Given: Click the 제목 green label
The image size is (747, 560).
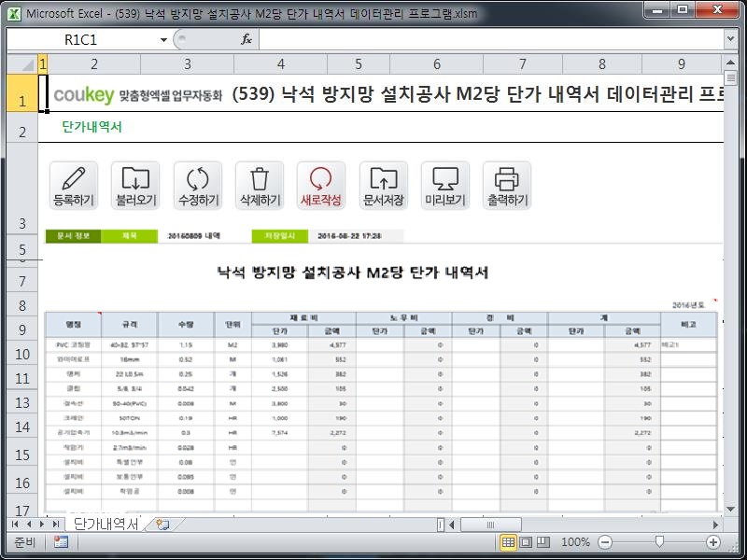Looking at the screenshot, I should (x=130, y=236).
